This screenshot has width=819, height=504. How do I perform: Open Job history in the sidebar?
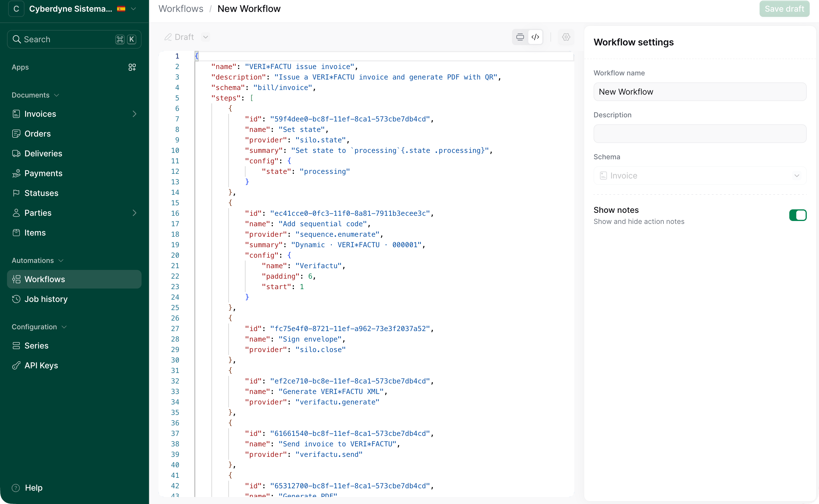(x=74, y=299)
